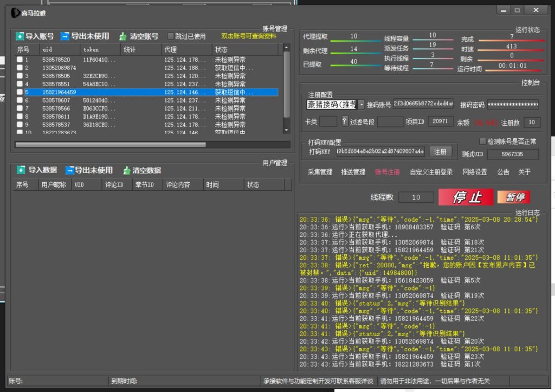The height and width of the screenshot is (392, 555).
Task: Open the 网络设置 tab
Action: pos(474,172)
